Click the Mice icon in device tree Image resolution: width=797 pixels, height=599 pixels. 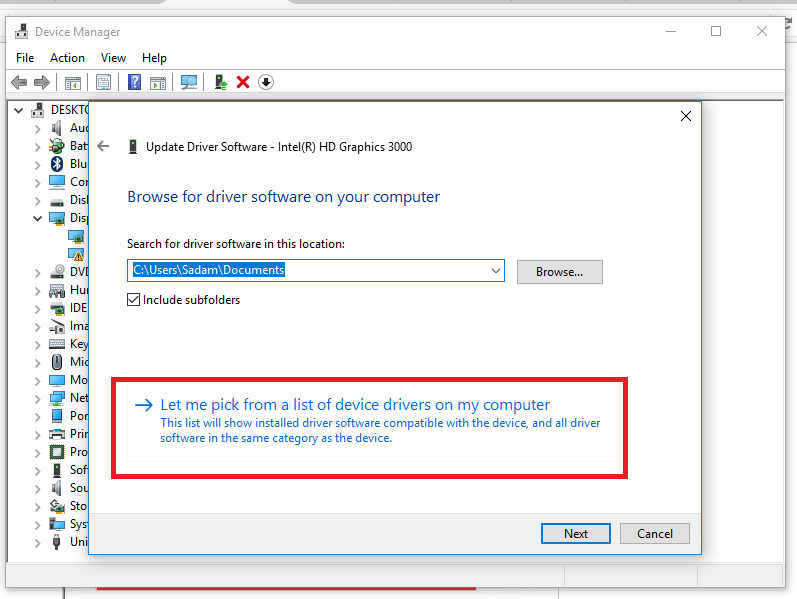click(57, 362)
